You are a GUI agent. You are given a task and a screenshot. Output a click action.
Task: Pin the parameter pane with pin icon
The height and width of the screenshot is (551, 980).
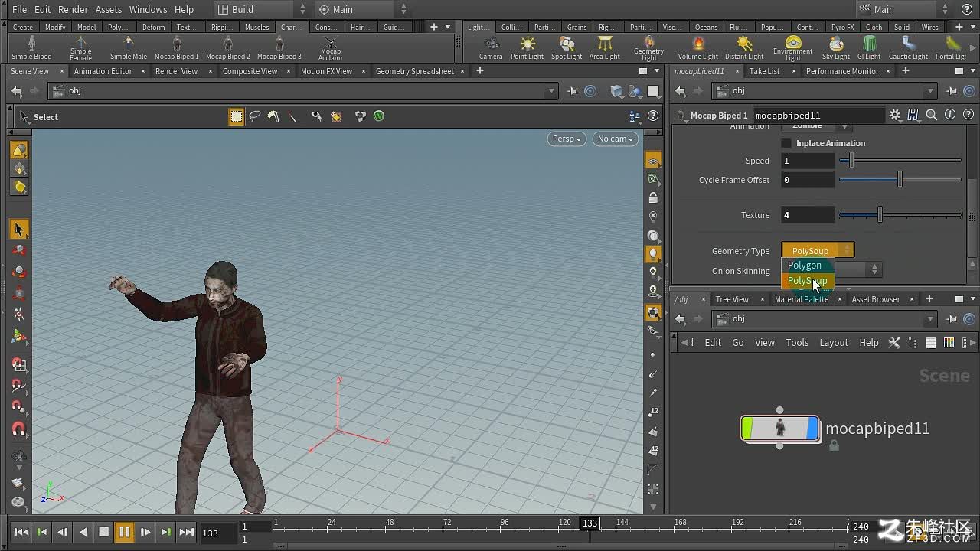tap(952, 91)
